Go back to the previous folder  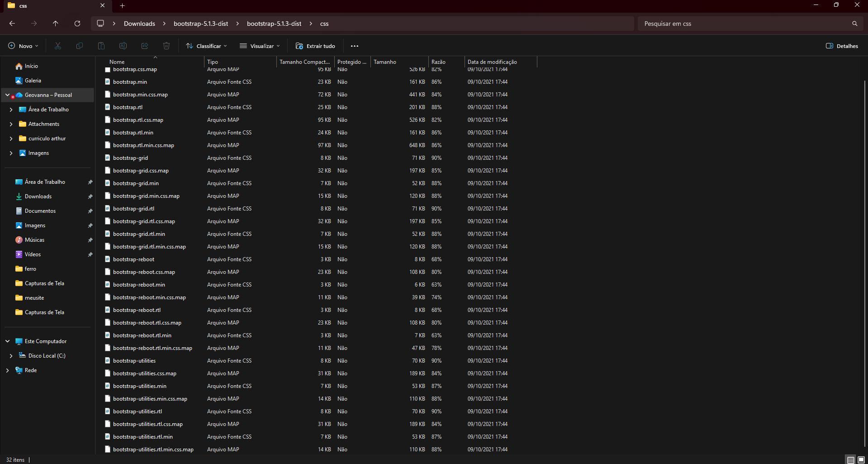12,24
